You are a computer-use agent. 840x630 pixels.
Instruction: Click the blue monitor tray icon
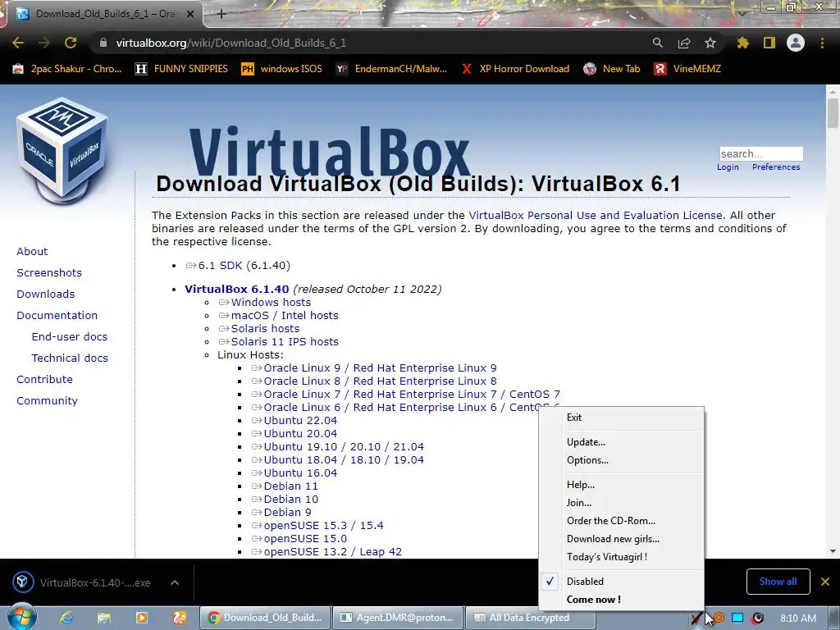(737, 618)
